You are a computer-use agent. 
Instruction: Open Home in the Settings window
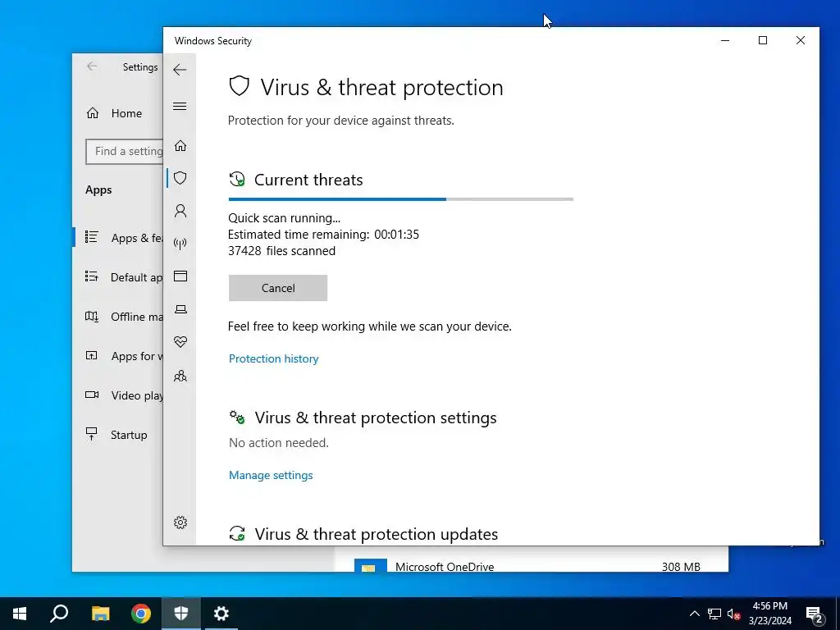point(113,113)
